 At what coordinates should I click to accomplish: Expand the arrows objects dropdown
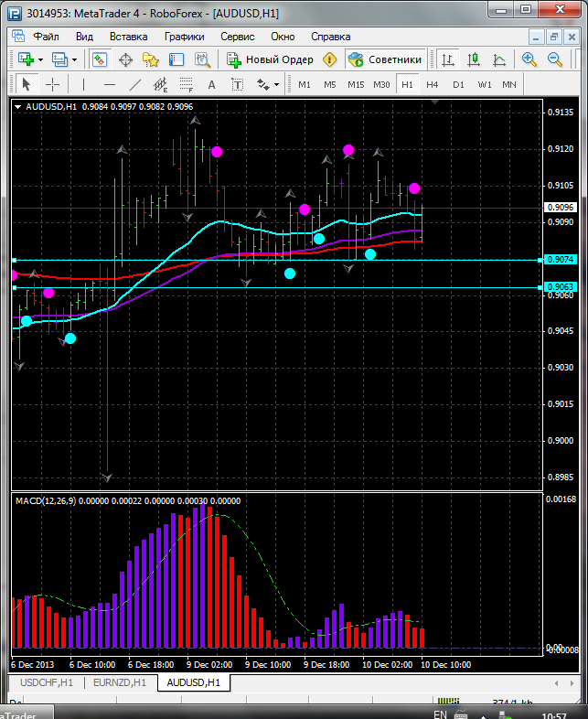click(276, 84)
